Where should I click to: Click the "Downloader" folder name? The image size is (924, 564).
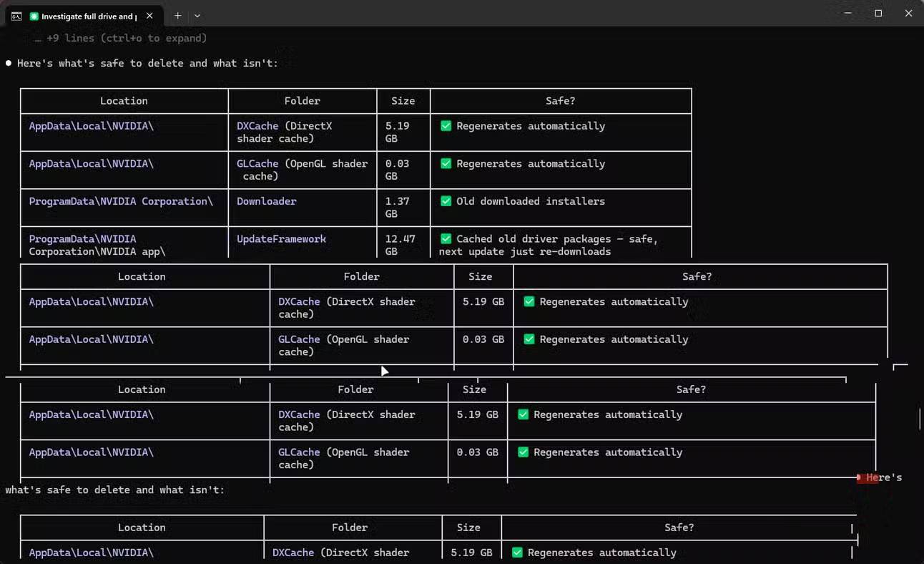267,201
